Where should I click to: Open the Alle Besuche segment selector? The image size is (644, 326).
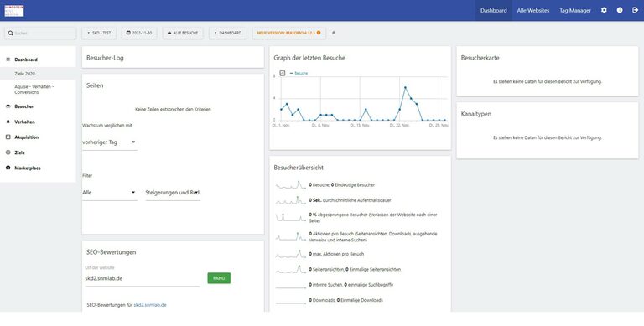[x=183, y=33]
